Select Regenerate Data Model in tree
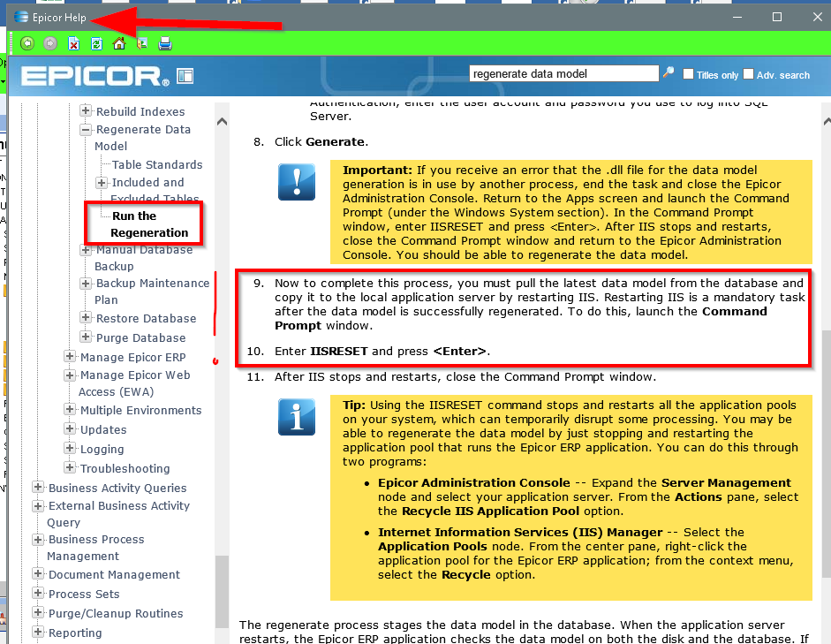Screen dimensions: 831x644 (x=142, y=138)
